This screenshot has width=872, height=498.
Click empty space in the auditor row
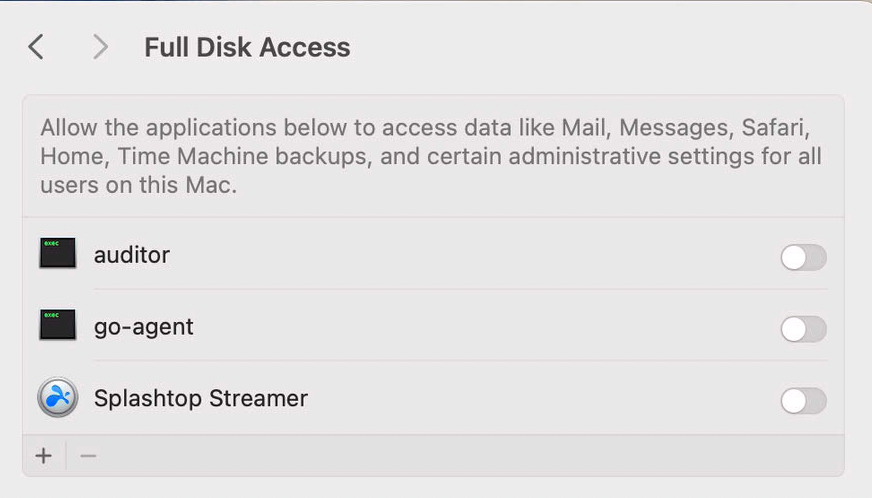[x=473, y=255]
